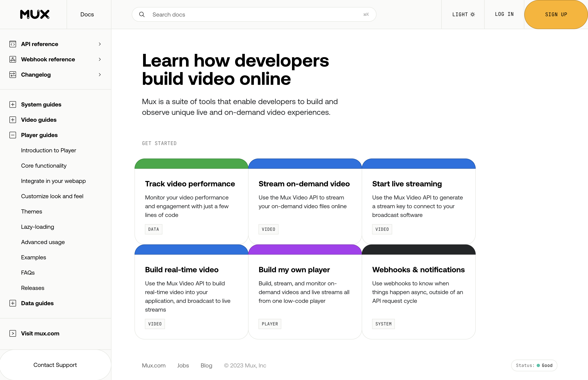Click the green status indicator dot
The height and width of the screenshot is (380, 588).
(538, 365)
